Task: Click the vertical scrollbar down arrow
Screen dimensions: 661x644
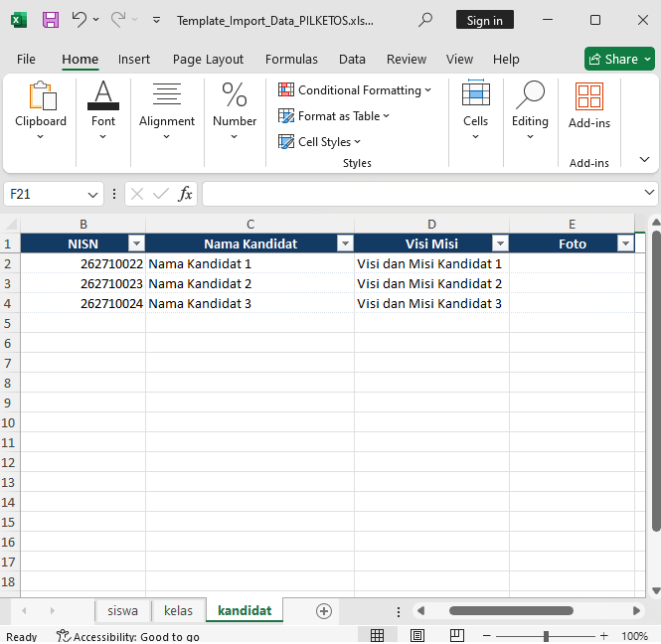Action: coord(655,590)
